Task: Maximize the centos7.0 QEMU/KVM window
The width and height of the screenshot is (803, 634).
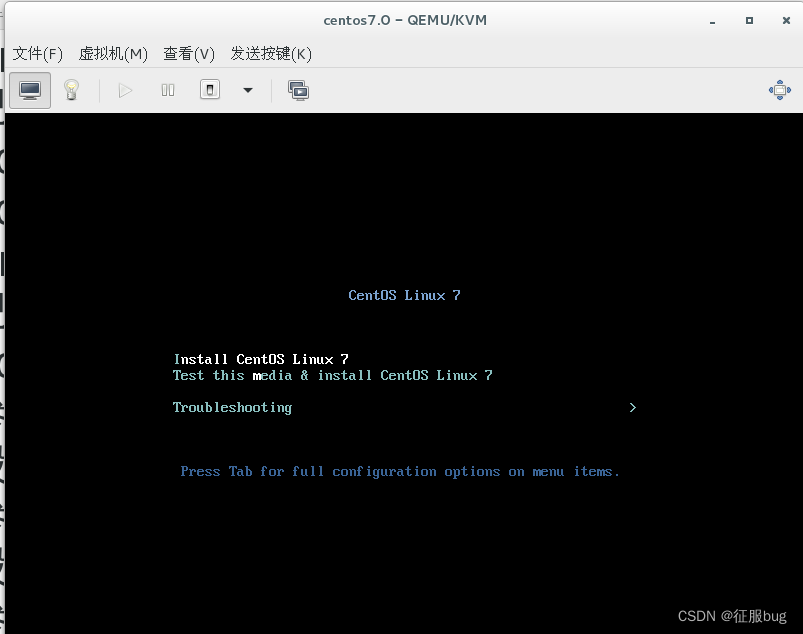Action: (x=749, y=20)
